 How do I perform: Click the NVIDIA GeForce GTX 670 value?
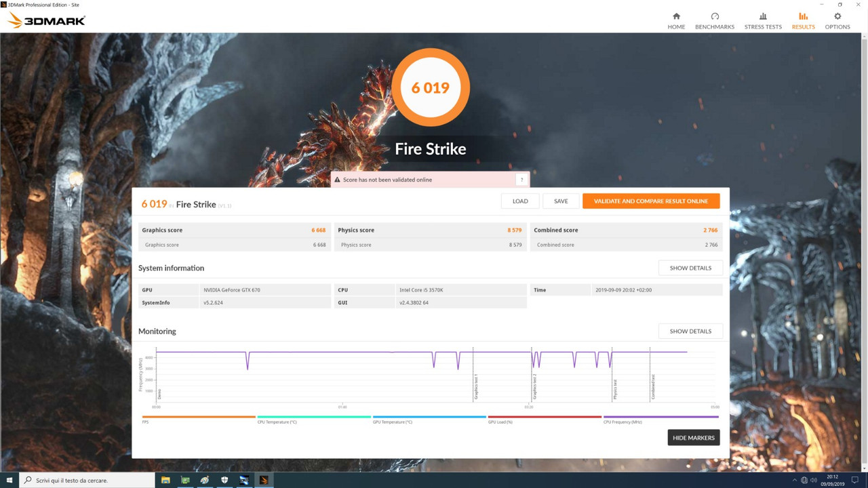tap(232, 290)
